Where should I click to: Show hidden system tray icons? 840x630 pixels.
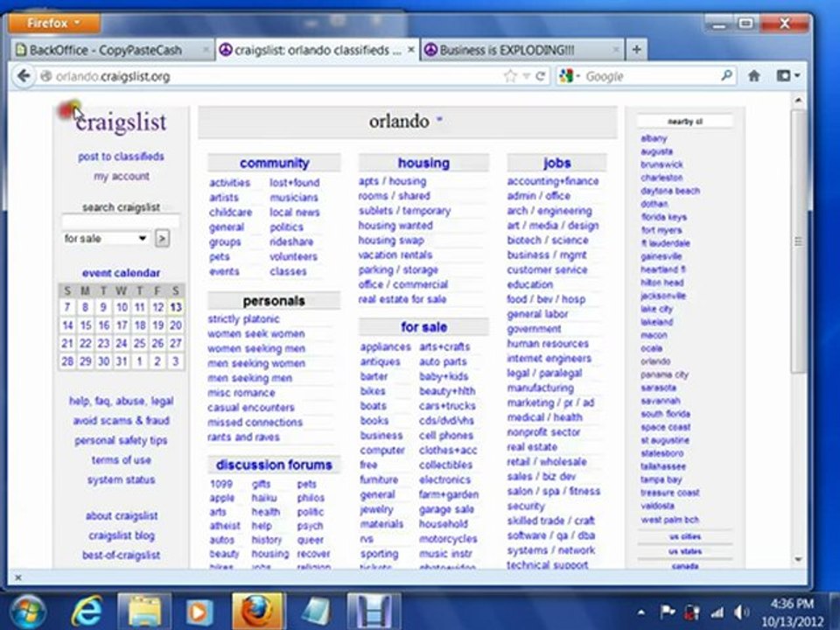point(641,612)
